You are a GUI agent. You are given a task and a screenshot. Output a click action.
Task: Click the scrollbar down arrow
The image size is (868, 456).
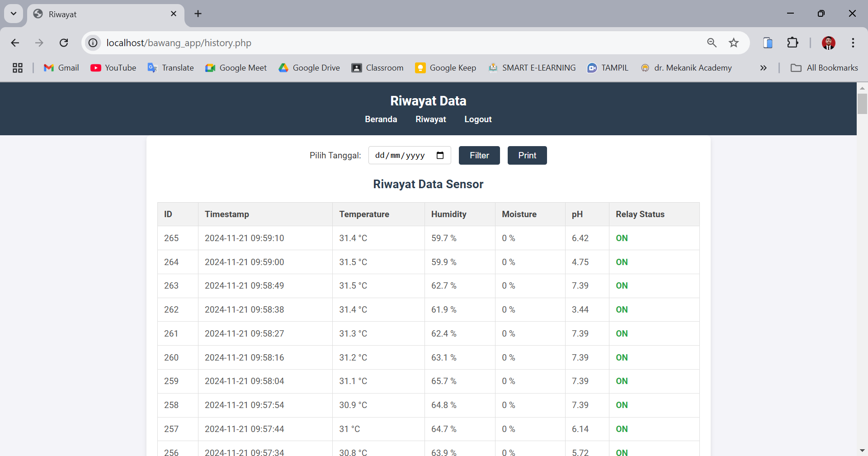pyautogui.click(x=862, y=451)
